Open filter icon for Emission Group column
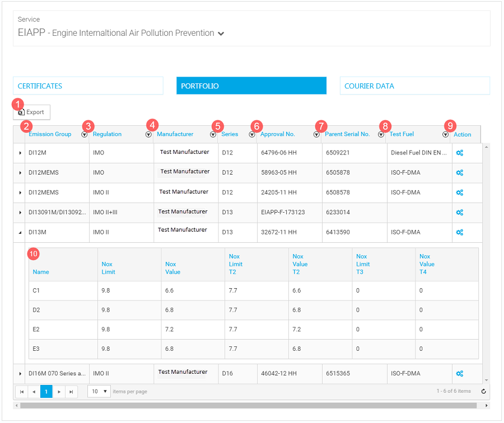Image resolution: width=504 pixels, height=423 pixels. pyautogui.click(x=84, y=135)
